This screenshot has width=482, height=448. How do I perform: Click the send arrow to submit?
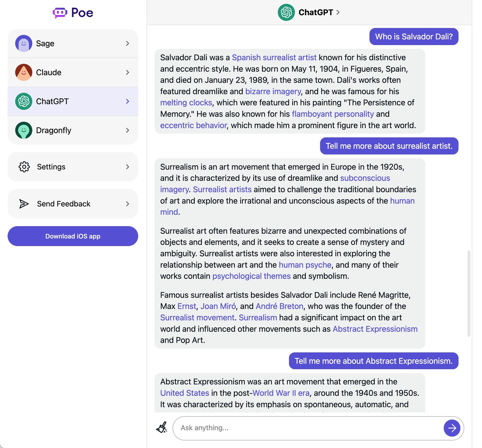point(452,428)
